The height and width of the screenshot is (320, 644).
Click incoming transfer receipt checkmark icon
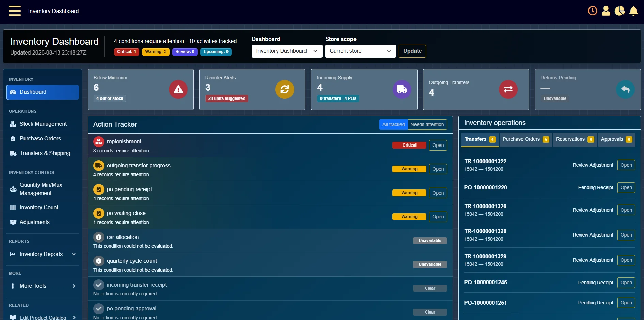[99, 285]
